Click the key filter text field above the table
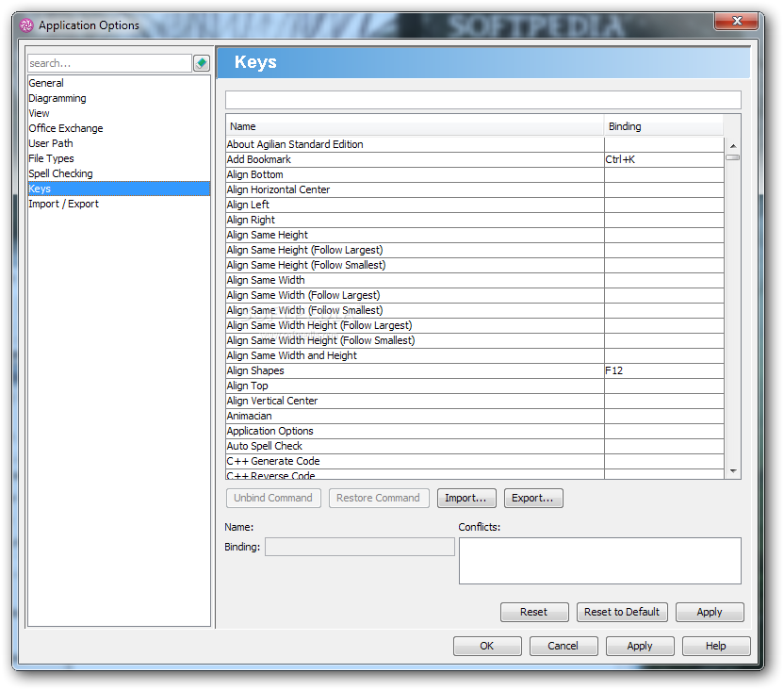The width and height of the screenshot is (784, 690). tap(483, 100)
